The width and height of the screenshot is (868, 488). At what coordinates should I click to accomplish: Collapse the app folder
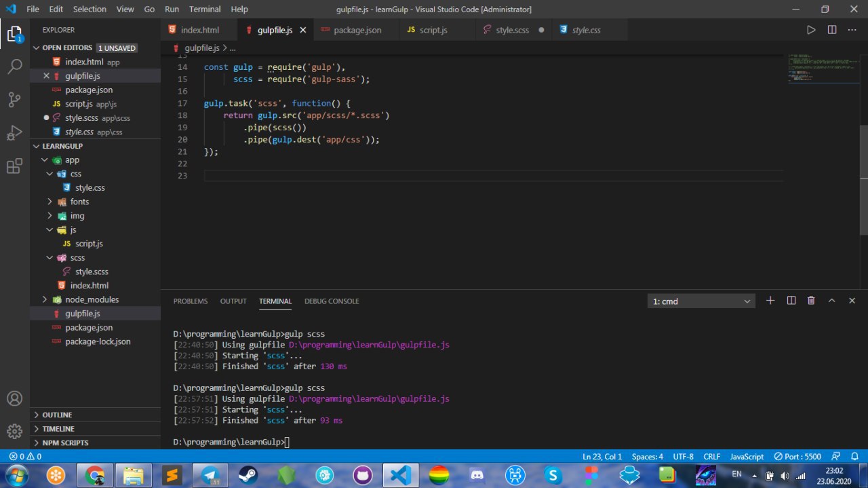(45, 160)
